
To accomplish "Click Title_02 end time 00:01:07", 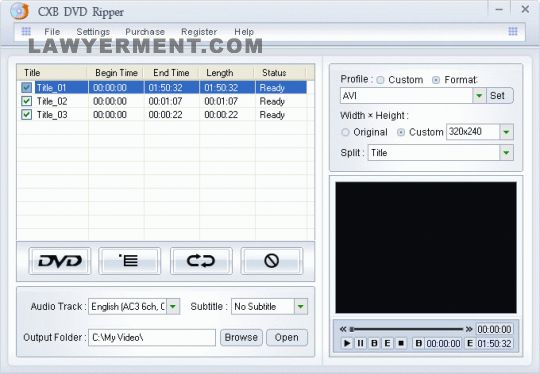I will [165, 101].
